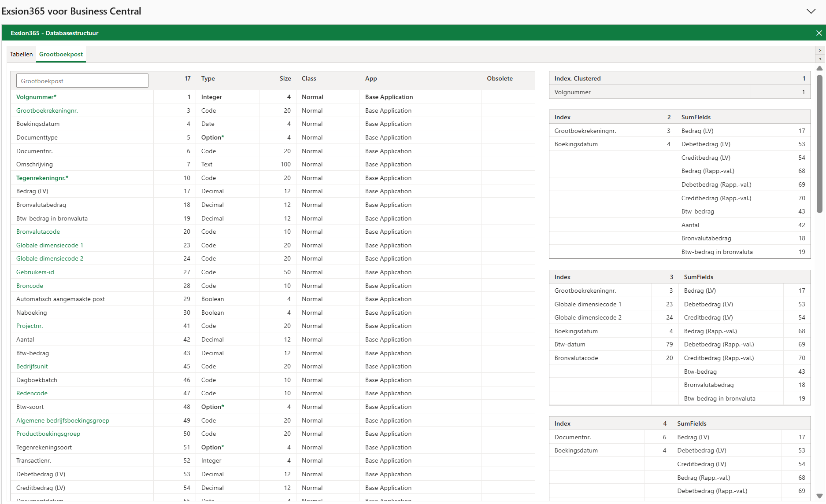This screenshot has height=504, width=826.
Task: Select Automatisch aangemaakte post row
Action: point(273,299)
